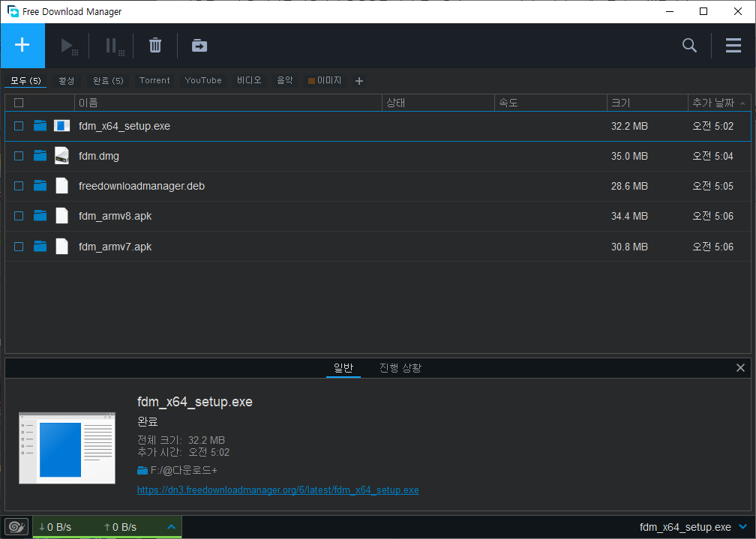
Task: Select the fdm.dmg file name
Action: click(x=99, y=156)
